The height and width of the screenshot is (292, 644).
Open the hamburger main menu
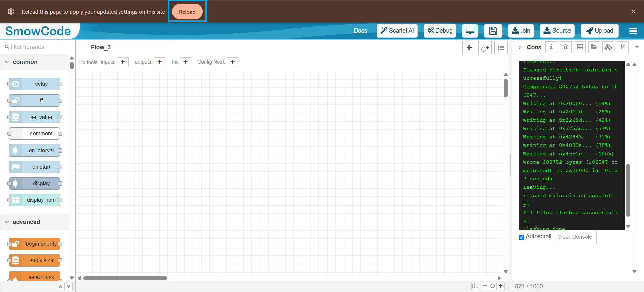pyautogui.click(x=633, y=31)
